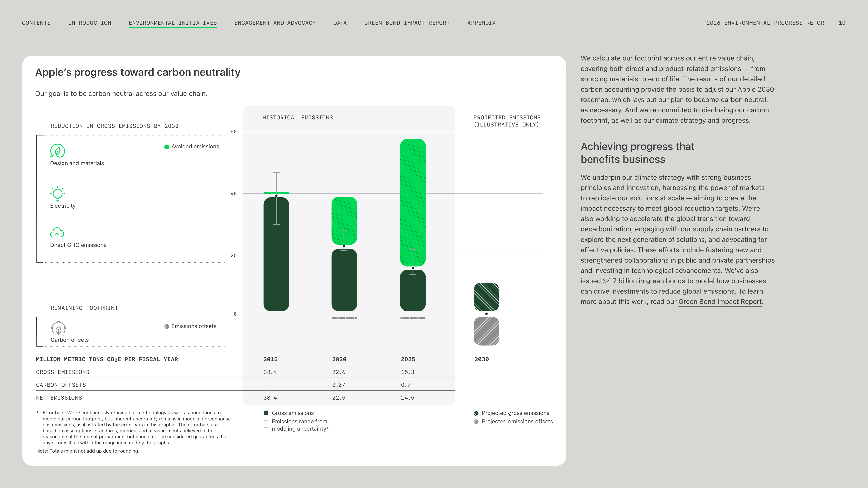
Task: Jump to the Data tab
Action: pos(340,23)
